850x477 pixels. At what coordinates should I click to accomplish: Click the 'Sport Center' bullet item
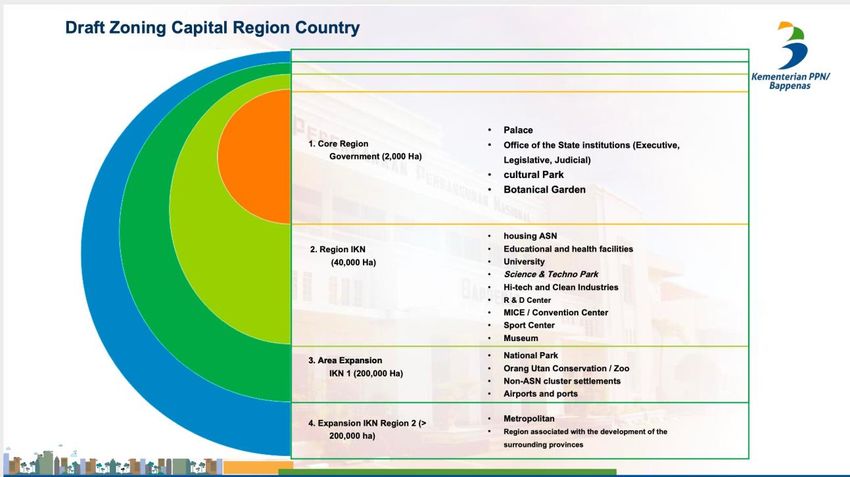tap(529, 325)
